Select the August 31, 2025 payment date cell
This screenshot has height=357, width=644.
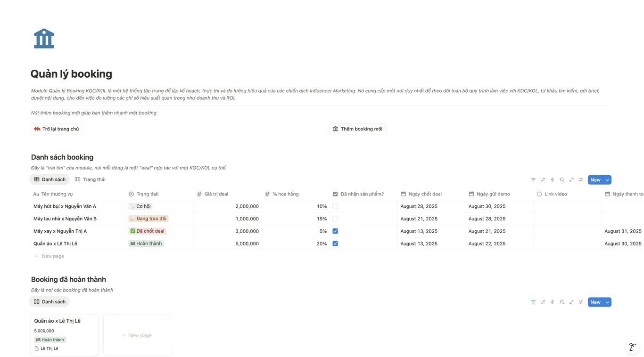[x=623, y=231]
